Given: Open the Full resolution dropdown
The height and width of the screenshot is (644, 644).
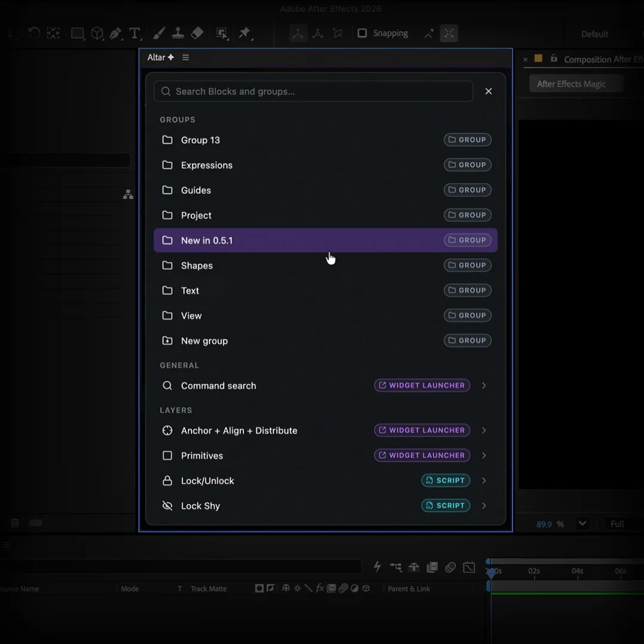Looking at the screenshot, I should point(617,524).
